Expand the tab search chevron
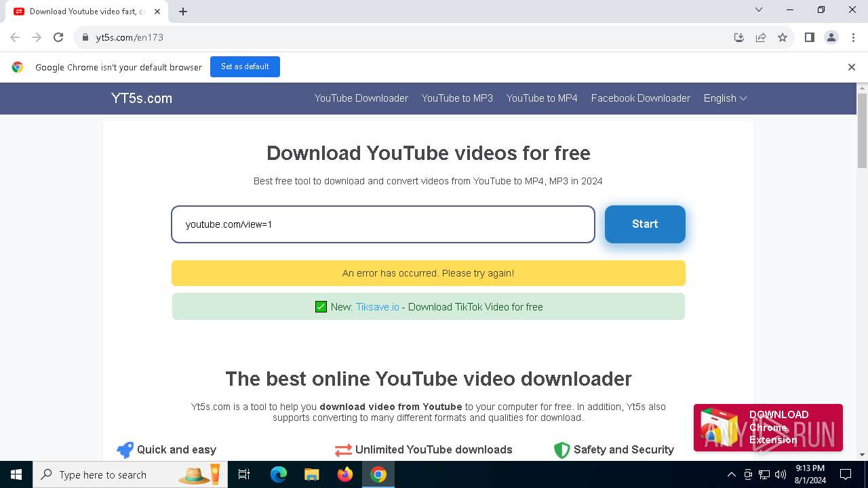868x488 pixels. point(759,9)
